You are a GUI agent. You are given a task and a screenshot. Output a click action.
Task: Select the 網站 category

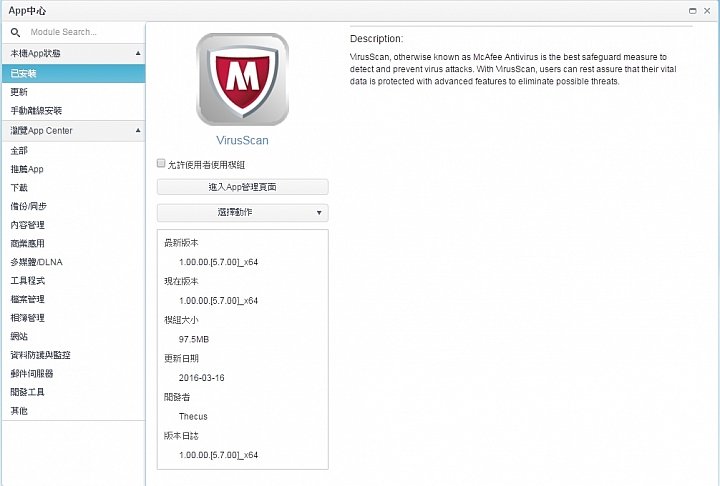pyautogui.click(x=73, y=337)
